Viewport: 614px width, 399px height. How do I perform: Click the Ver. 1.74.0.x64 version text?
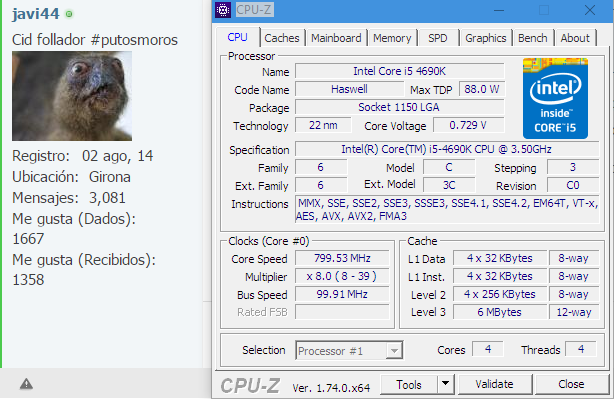pos(331,388)
